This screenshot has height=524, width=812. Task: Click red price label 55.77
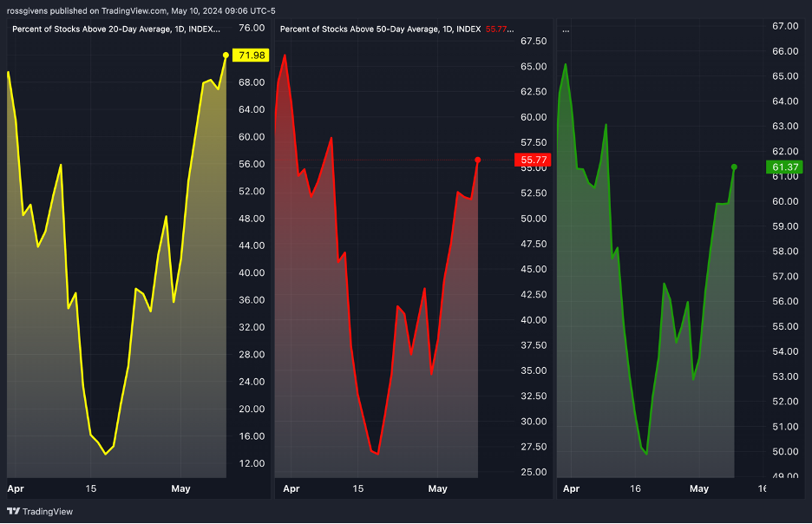533,160
